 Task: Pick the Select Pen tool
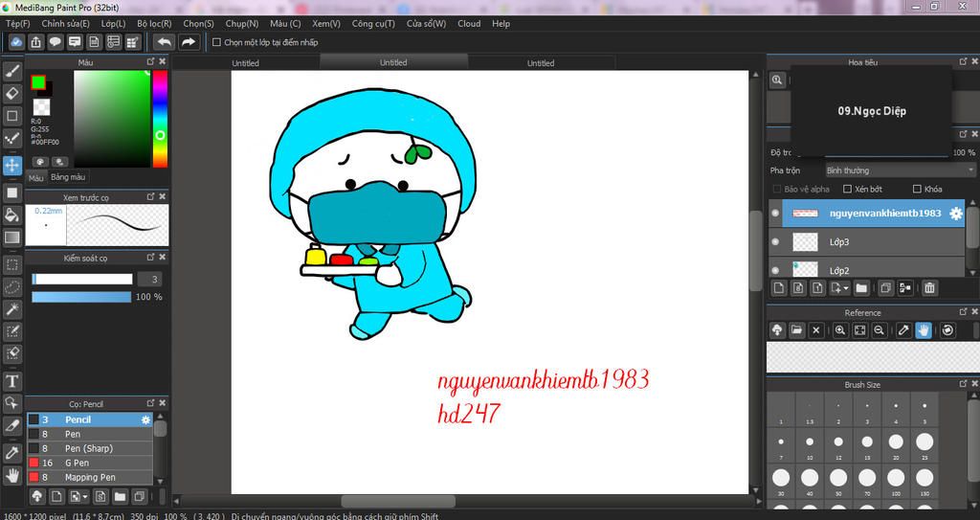click(x=11, y=331)
